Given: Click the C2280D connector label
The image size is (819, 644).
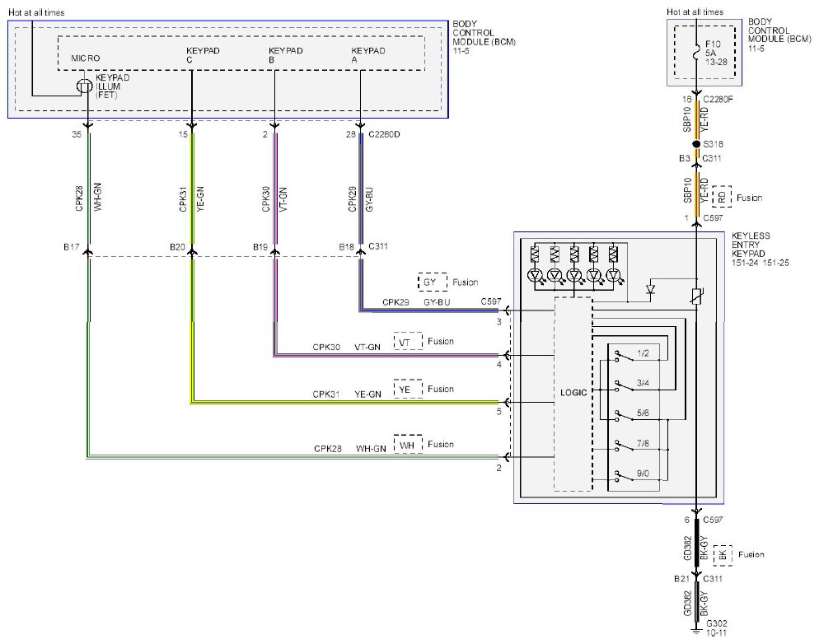Looking at the screenshot, I should 384,134.
